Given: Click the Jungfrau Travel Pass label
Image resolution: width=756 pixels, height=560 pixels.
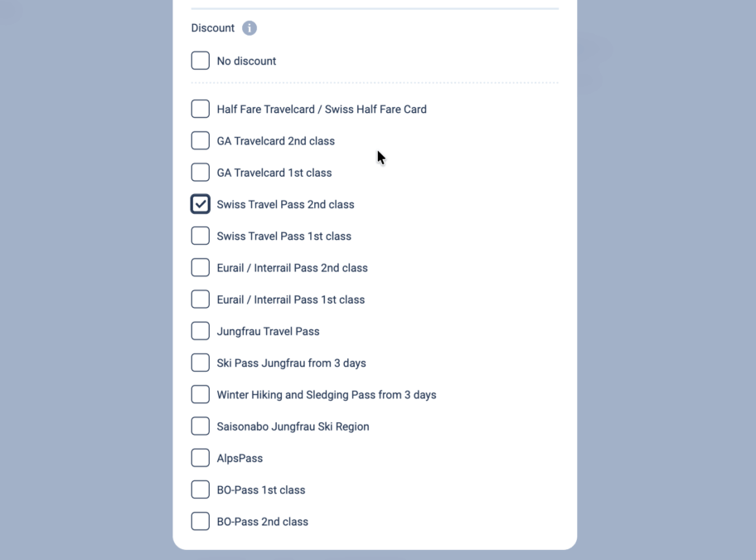Looking at the screenshot, I should pyautogui.click(x=268, y=331).
